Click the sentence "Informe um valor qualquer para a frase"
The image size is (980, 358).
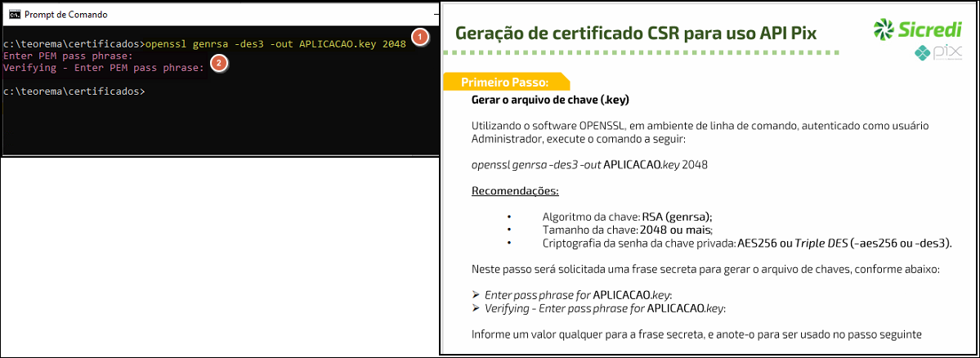point(696,333)
